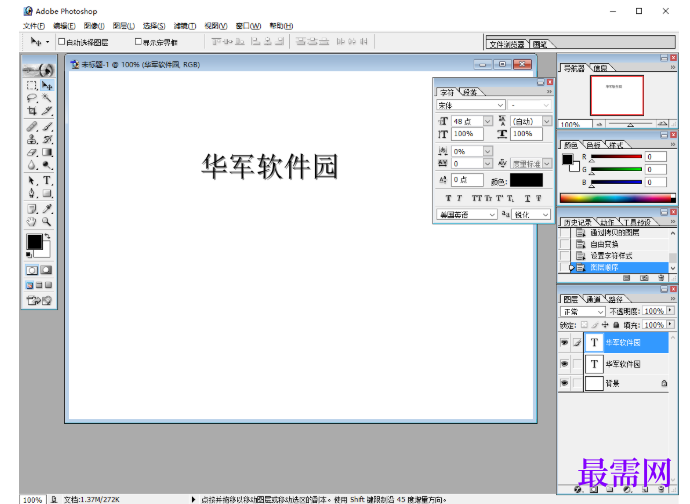This screenshot has width=690, height=504.
Task: Select the Path Selection tool
Action: point(32,180)
